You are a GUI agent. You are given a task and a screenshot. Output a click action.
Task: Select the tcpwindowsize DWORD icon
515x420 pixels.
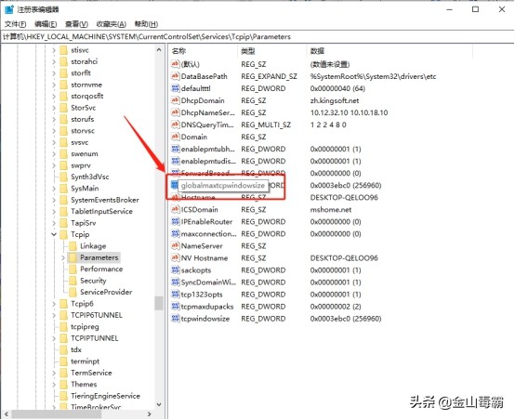[x=176, y=319]
